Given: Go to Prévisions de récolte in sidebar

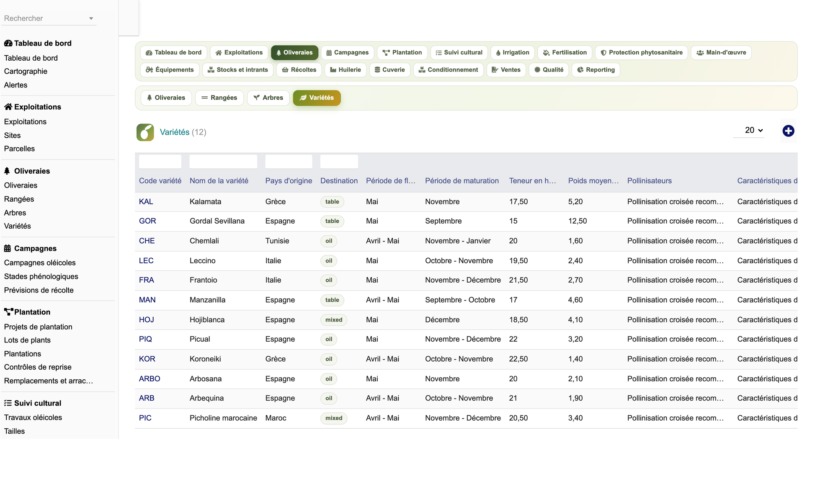Looking at the screenshot, I should 39,291.
